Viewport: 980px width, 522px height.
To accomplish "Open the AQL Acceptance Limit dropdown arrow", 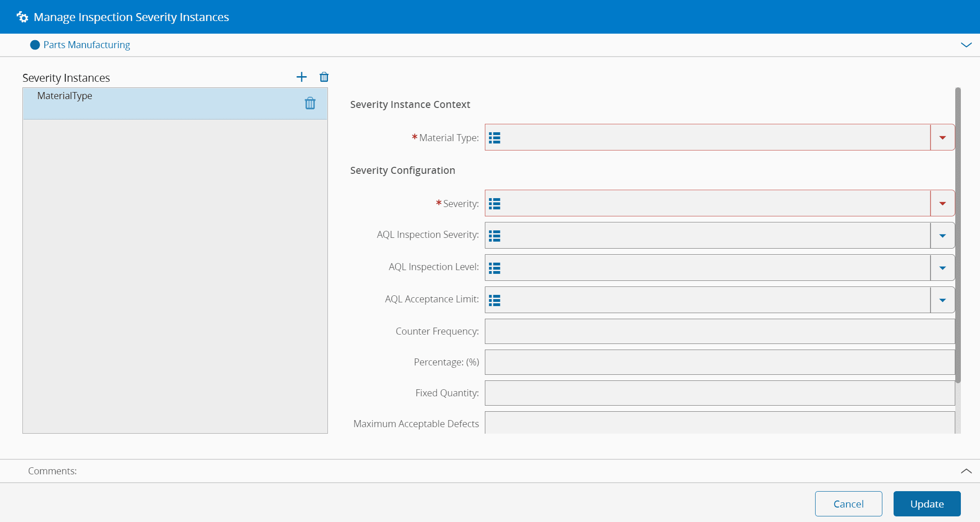I will [942, 300].
